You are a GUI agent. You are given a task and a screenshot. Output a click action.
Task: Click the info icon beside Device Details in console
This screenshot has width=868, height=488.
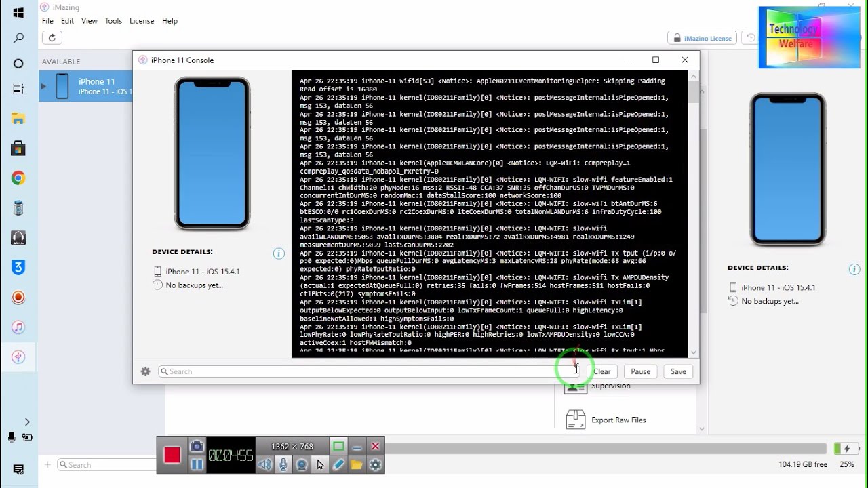coord(279,253)
